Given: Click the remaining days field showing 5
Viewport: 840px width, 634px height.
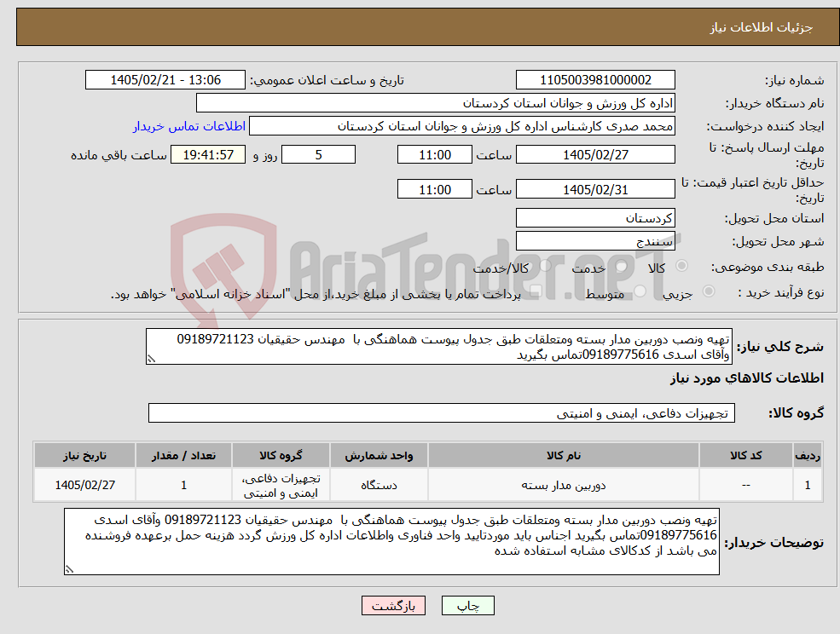Looking at the screenshot, I should (x=318, y=155).
